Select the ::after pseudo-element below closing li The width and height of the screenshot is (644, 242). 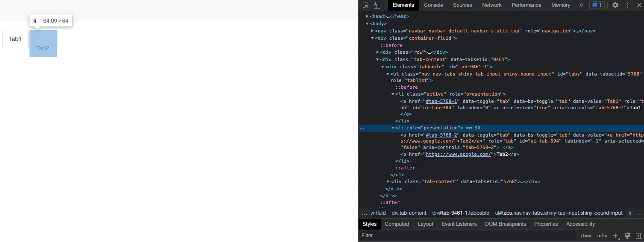pos(405,168)
